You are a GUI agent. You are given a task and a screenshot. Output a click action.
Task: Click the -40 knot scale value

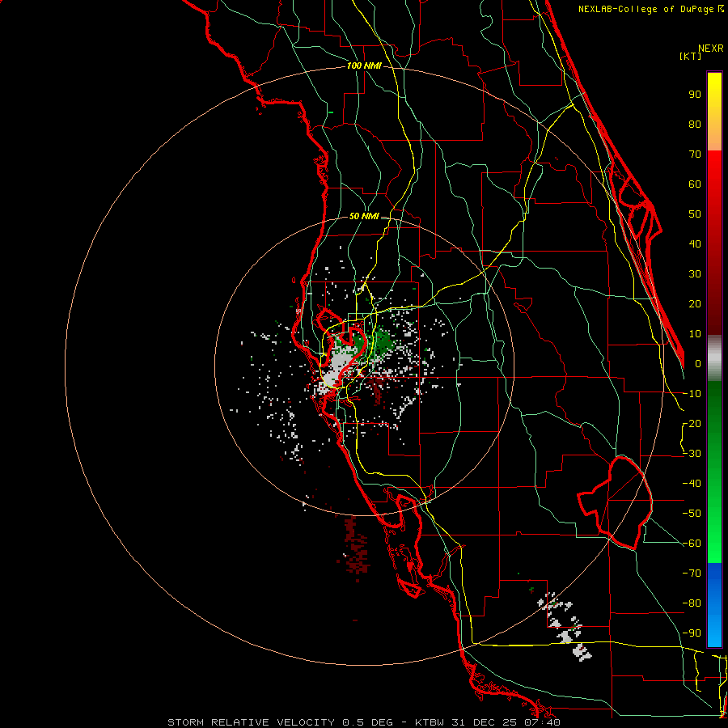coord(692,484)
